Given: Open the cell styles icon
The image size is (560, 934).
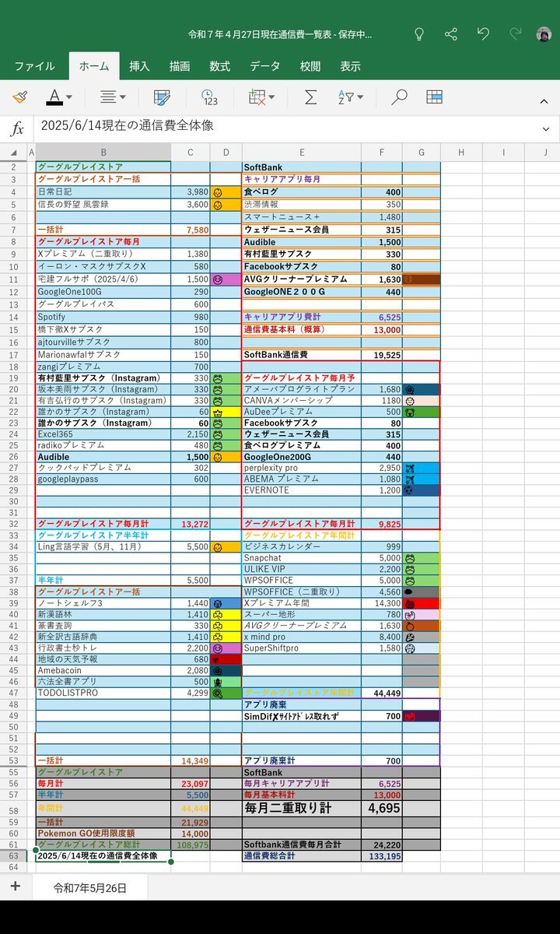Looking at the screenshot, I should [163, 97].
